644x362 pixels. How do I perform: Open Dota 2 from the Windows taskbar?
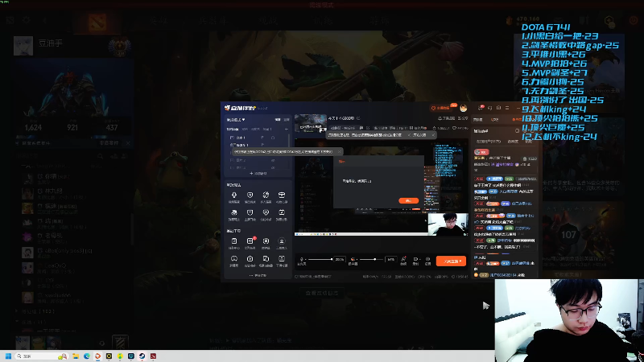pyautogui.click(x=153, y=356)
